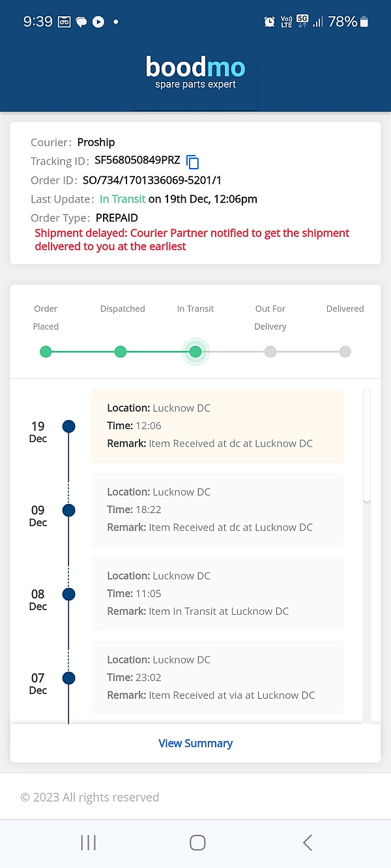Open the recent apps button

[x=88, y=843]
